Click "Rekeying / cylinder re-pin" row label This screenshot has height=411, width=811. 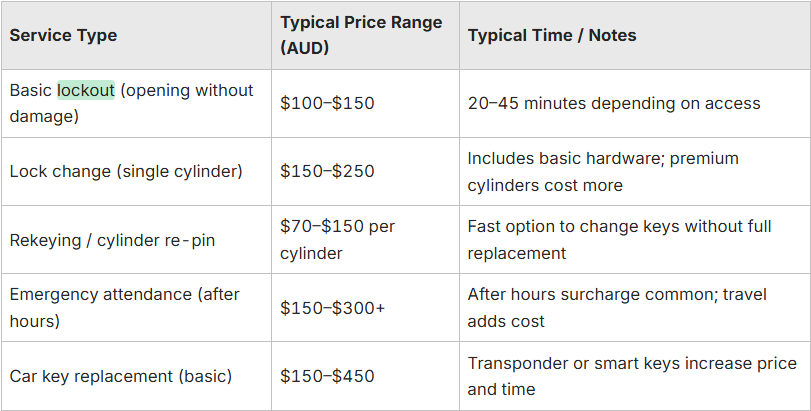tap(112, 240)
